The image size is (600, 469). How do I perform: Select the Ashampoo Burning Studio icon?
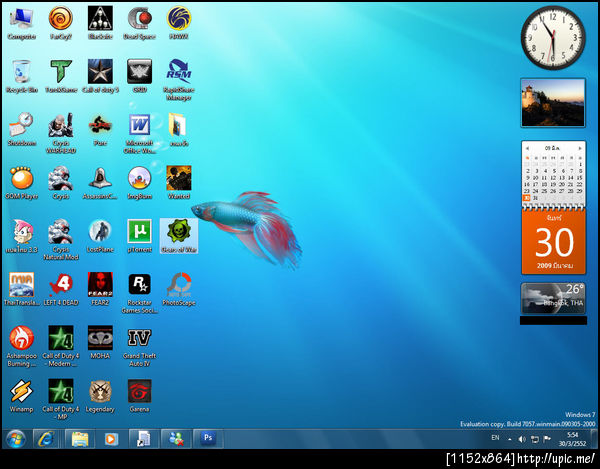21,346
